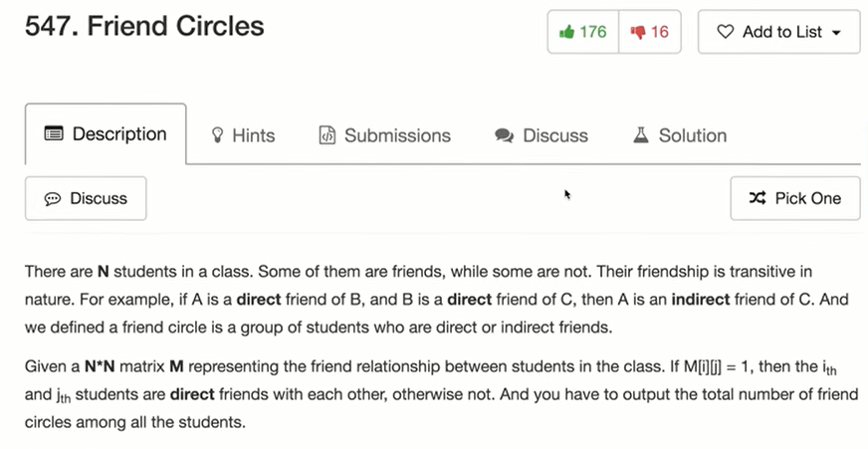Screen dimensions: 868x449
Task: Click the speech bubble icon on Discuss button
Action: tap(53, 198)
